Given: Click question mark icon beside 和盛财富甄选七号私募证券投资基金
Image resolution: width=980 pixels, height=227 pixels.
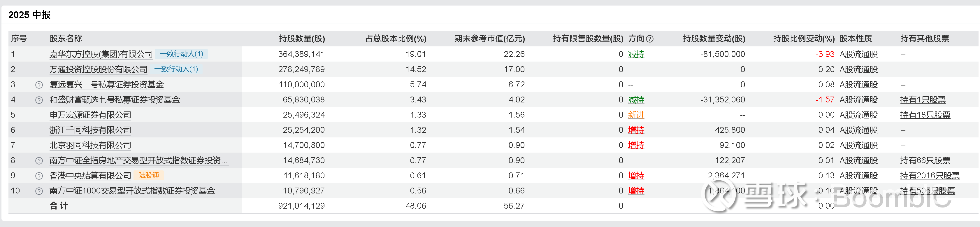Looking at the screenshot, I should 39,100.
